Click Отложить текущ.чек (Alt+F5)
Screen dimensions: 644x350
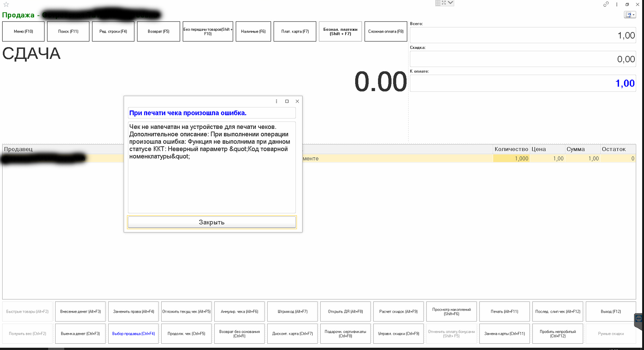[186, 311]
